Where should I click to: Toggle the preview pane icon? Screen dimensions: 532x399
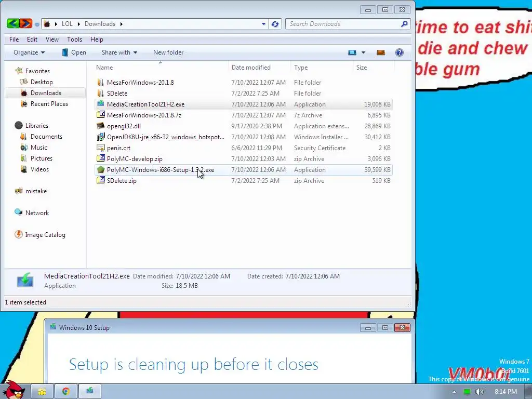point(381,52)
